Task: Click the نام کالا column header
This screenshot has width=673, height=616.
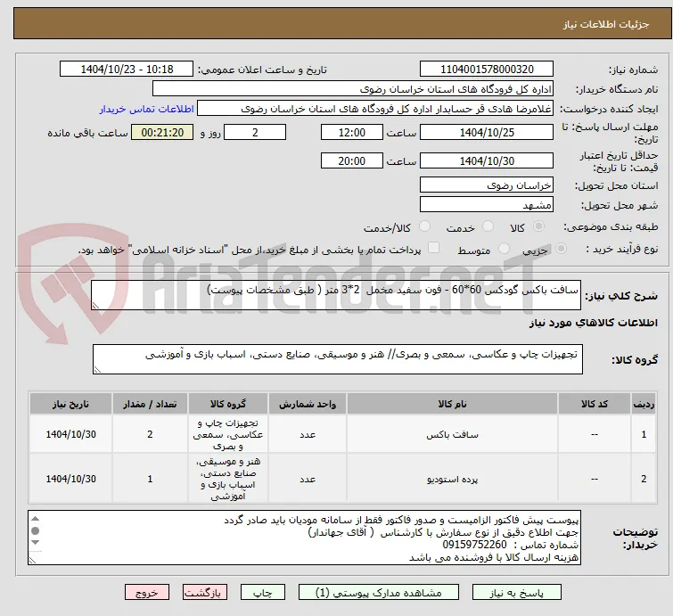Action: point(452,404)
